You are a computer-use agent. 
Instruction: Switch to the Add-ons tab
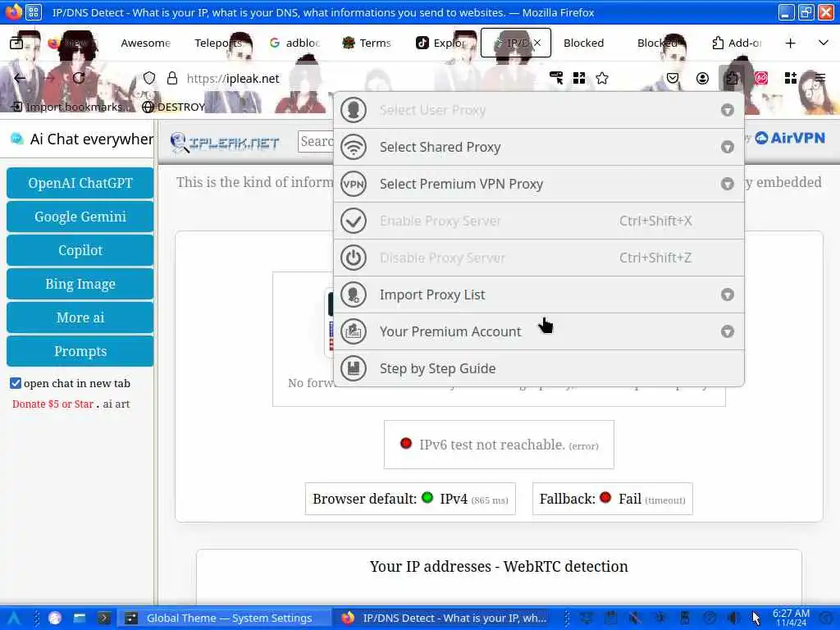737,43
